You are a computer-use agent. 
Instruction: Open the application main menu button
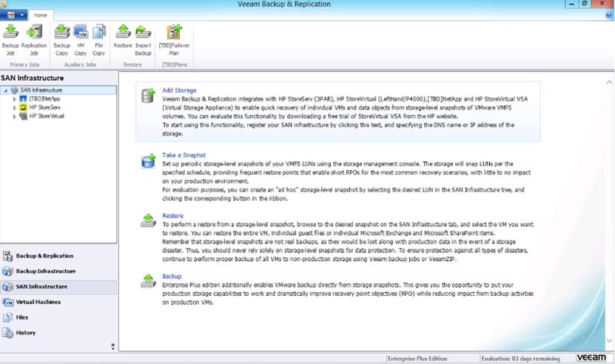(x=14, y=16)
